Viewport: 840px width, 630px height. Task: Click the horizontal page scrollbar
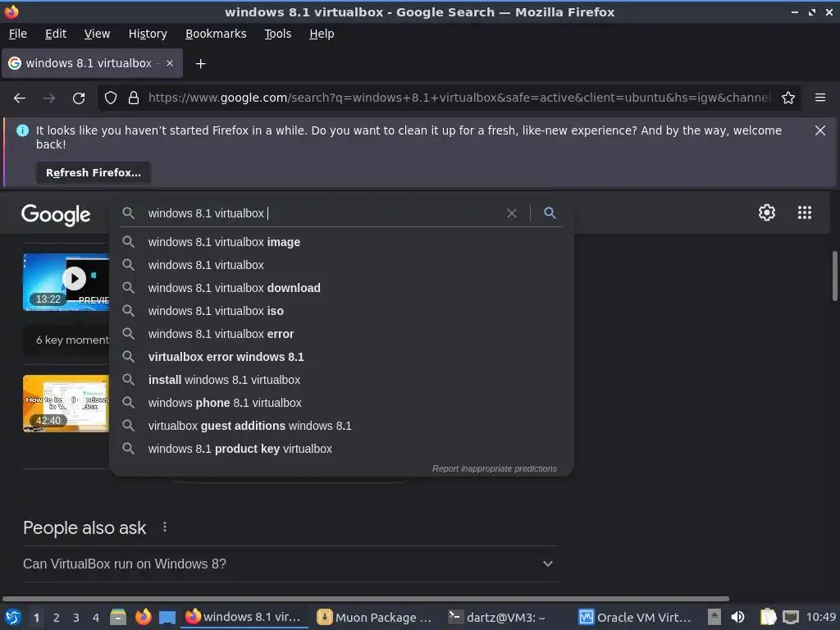365,598
